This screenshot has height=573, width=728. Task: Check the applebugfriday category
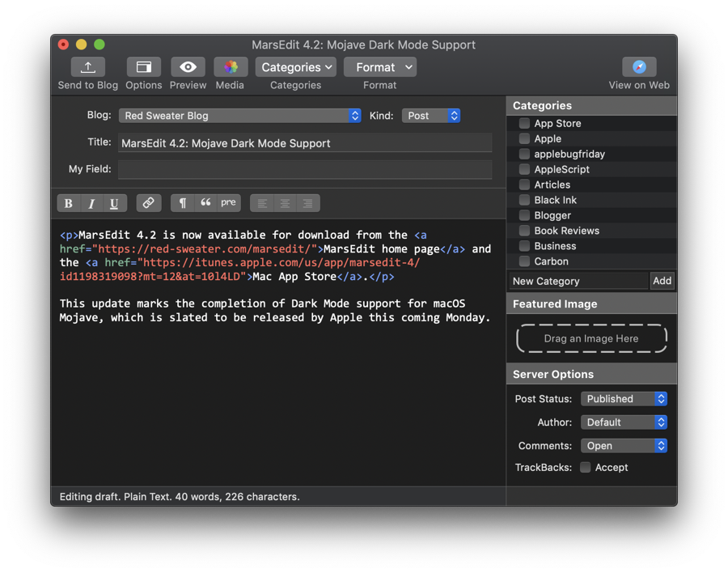pos(524,154)
